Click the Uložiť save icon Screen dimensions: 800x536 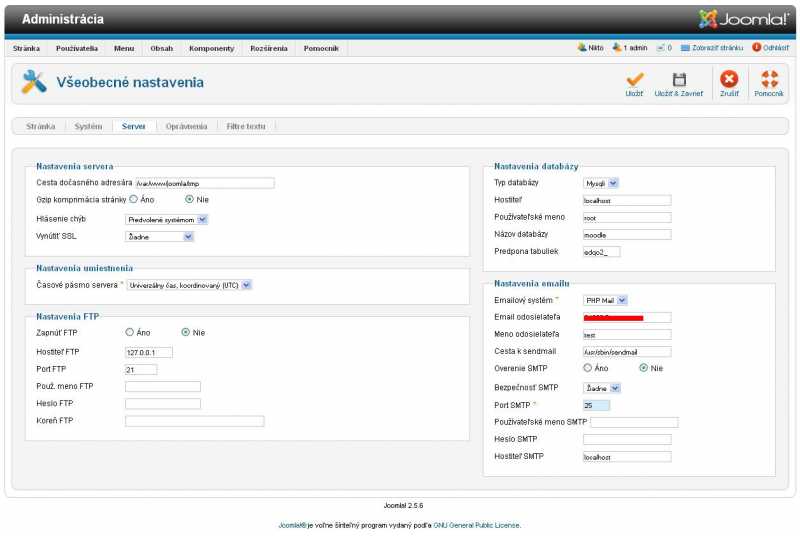(634, 79)
